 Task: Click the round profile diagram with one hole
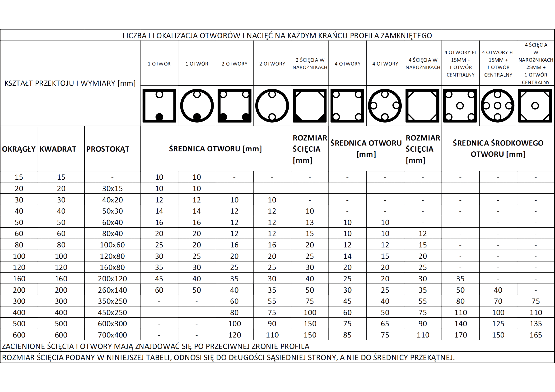197,105
